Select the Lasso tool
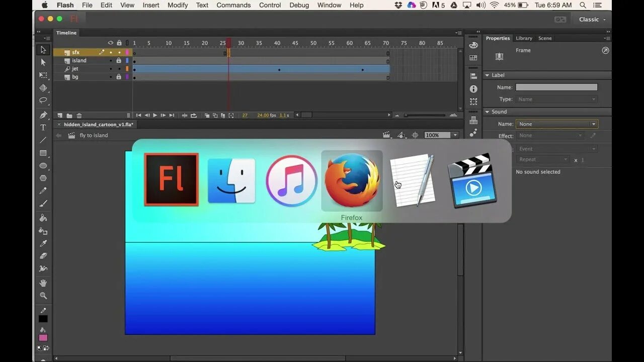Screen dimensions: 644x362 click(x=43, y=101)
